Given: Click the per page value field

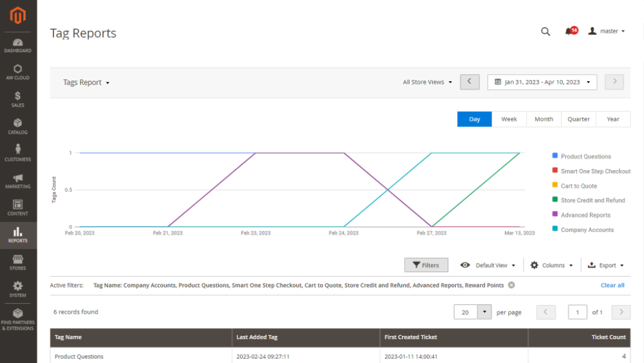Looking at the screenshot, I should click(466, 312).
